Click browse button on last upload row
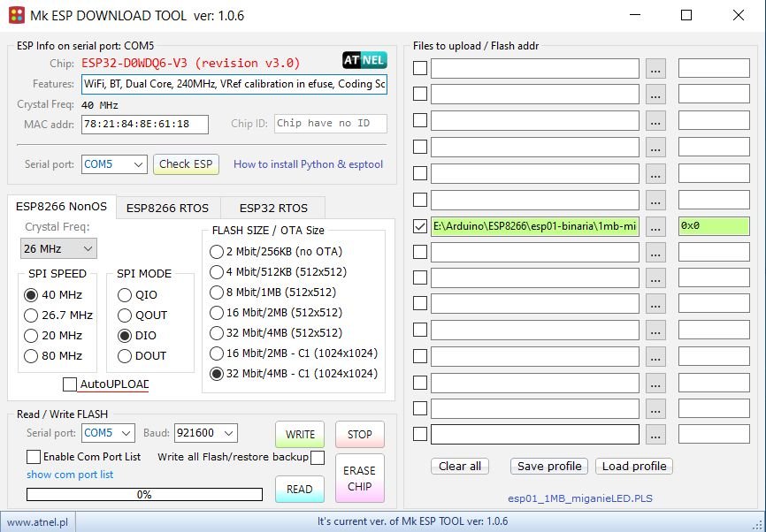Image resolution: width=766 pixels, height=532 pixels. pyautogui.click(x=655, y=435)
